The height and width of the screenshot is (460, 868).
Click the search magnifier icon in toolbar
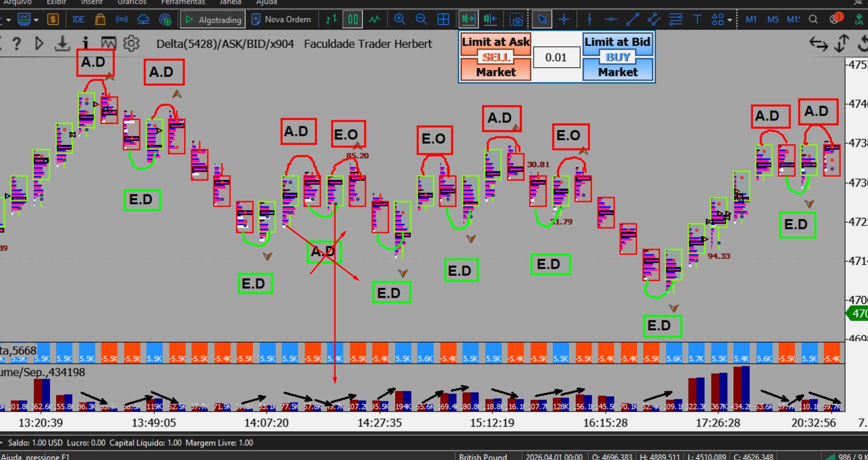[x=813, y=19]
